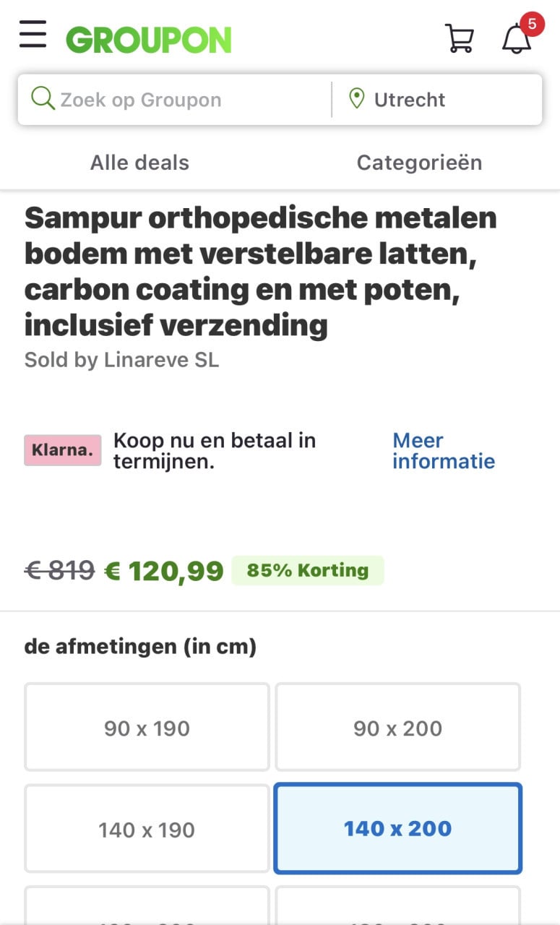Choose the selected 140 x 200 size
Screen dimensions: 560x925
[x=397, y=829]
